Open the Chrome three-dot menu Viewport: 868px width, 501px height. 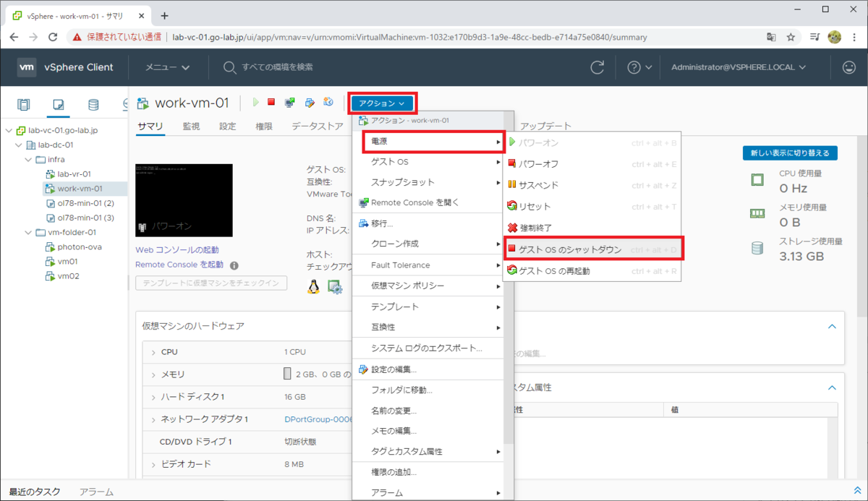tap(854, 37)
